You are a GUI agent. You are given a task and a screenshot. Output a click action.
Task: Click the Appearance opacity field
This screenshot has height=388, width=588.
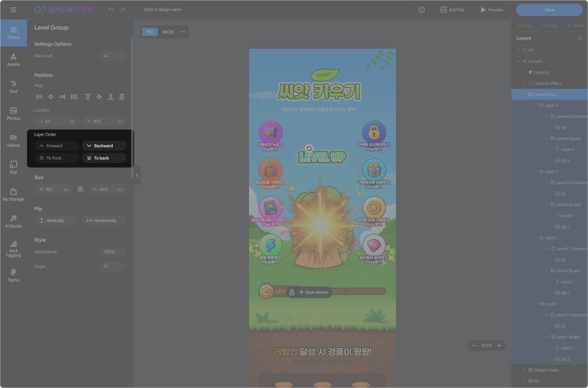pos(113,252)
